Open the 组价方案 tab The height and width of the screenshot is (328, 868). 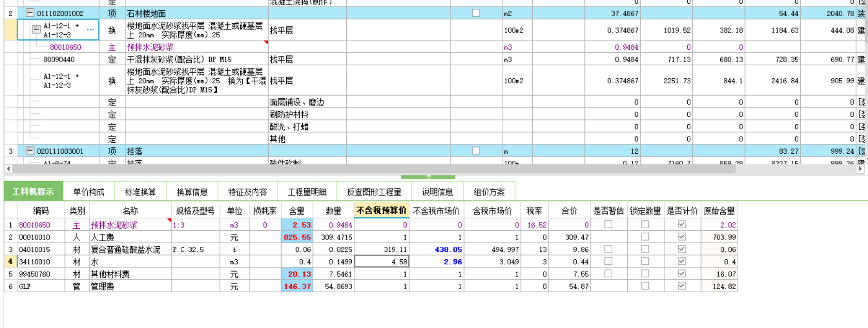click(489, 191)
